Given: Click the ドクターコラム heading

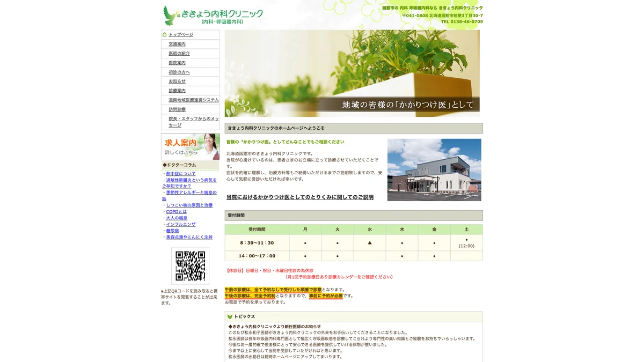Looking at the screenshot, I should point(190,165).
